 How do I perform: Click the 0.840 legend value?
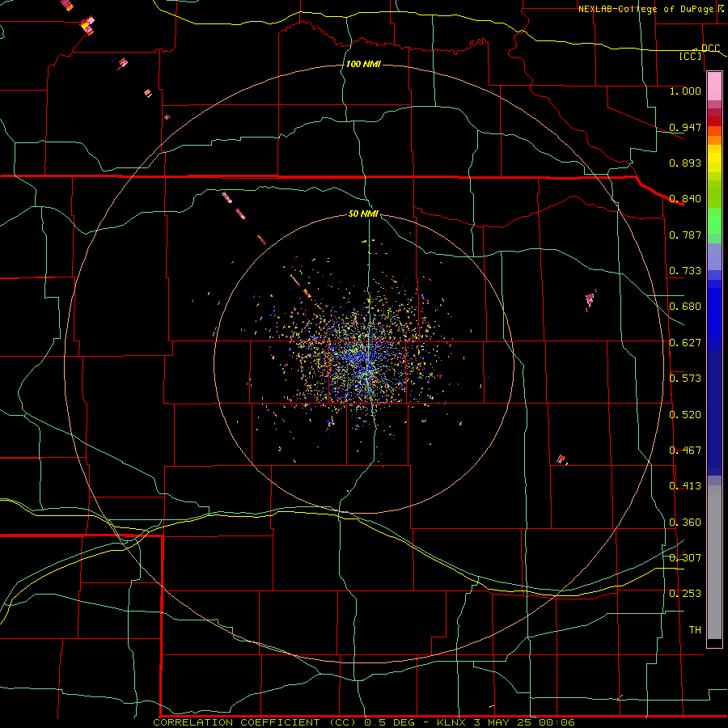point(685,199)
